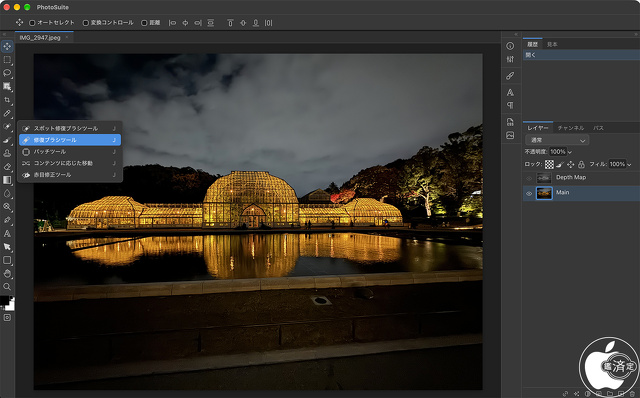Select the Hand tool
Image resolution: width=640 pixels, height=398 pixels.
click(7, 273)
